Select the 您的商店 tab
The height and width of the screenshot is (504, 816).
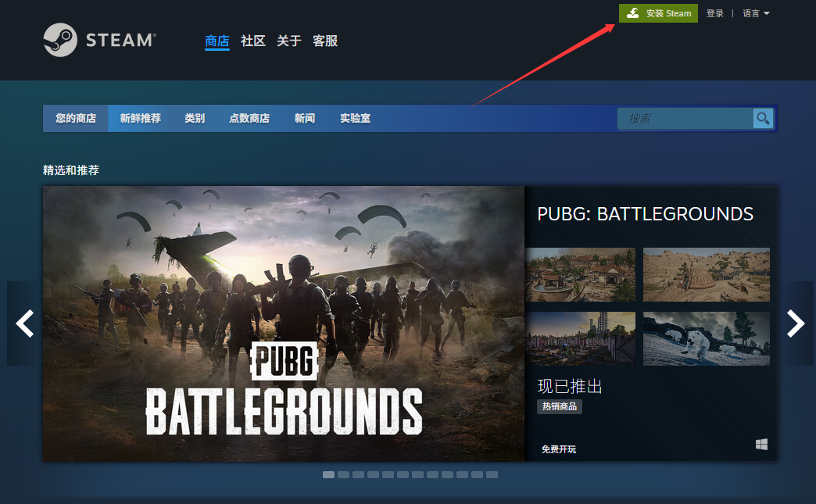pyautogui.click(x=76, y=119)
